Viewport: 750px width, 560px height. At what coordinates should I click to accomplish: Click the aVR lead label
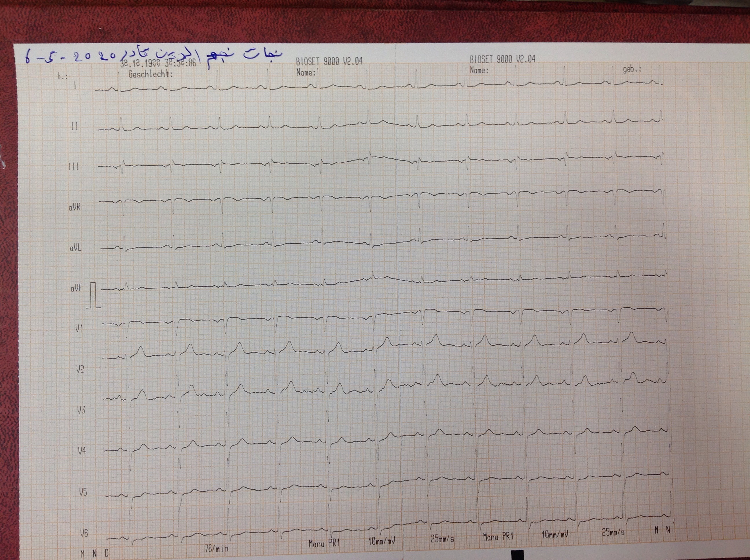pos(75,207)
